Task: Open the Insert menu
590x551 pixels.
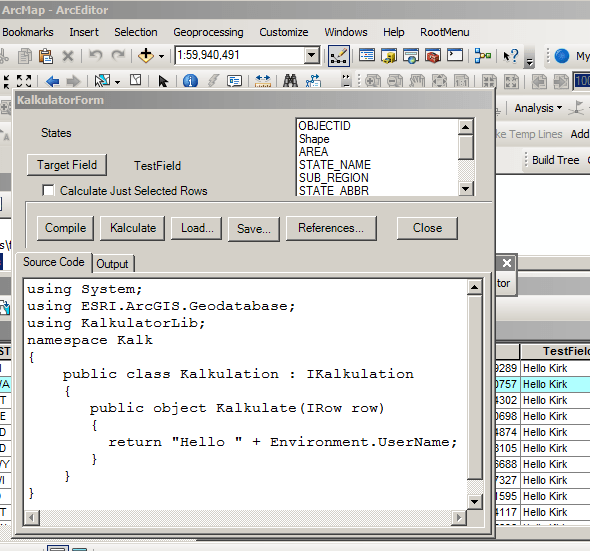Action: (x=84, y=32)
